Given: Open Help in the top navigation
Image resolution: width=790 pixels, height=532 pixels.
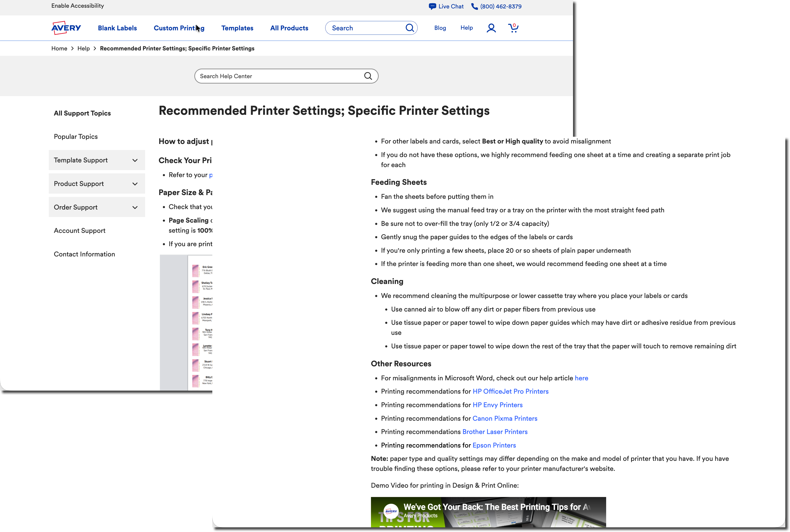Looking at the screenshot, I should tap(466, 28).
